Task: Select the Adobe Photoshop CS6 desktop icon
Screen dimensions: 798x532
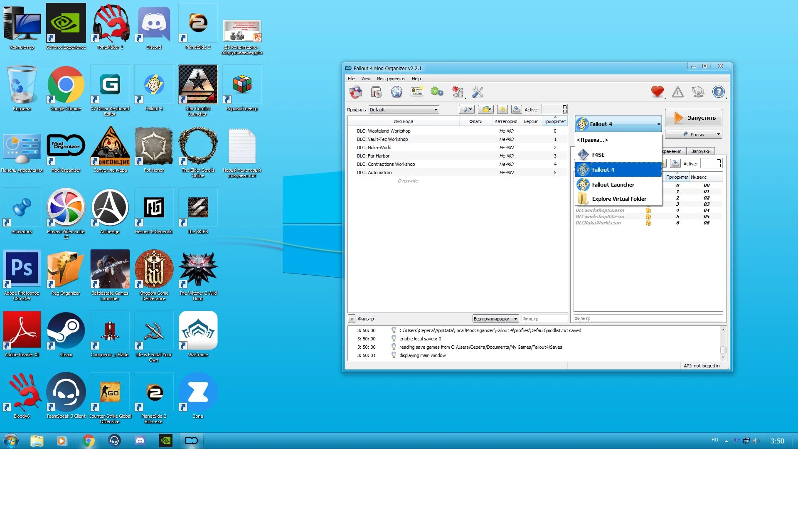Action: pyautogui.click(x=22, y=275)
